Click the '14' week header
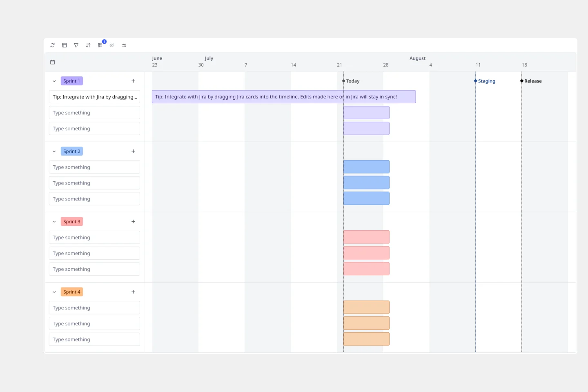The image size is (588, 392). (x=293, y=65)
